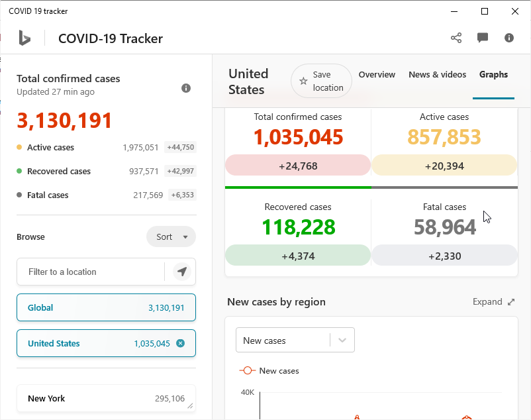Screen dimensions: 531x420
Task: Click the +6,353 fatal change badge
Action: [x=183, y=195]
